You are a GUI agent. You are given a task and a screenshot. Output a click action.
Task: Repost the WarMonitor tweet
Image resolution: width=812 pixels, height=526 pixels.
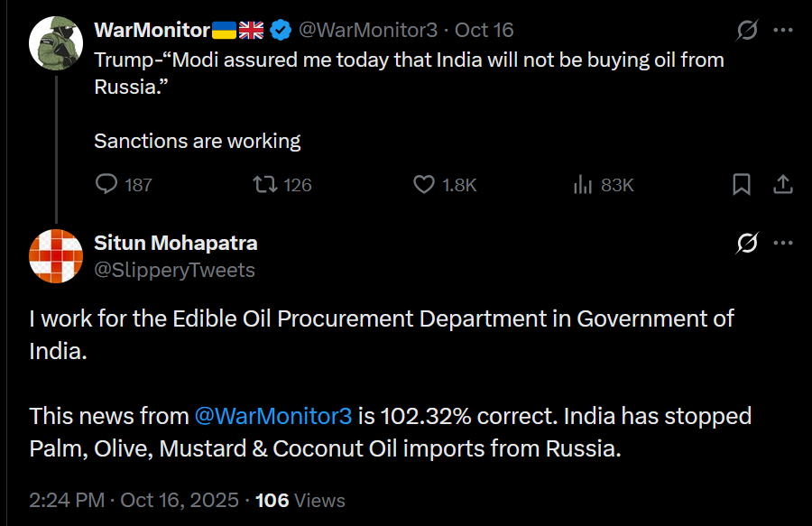pos(265,185)
